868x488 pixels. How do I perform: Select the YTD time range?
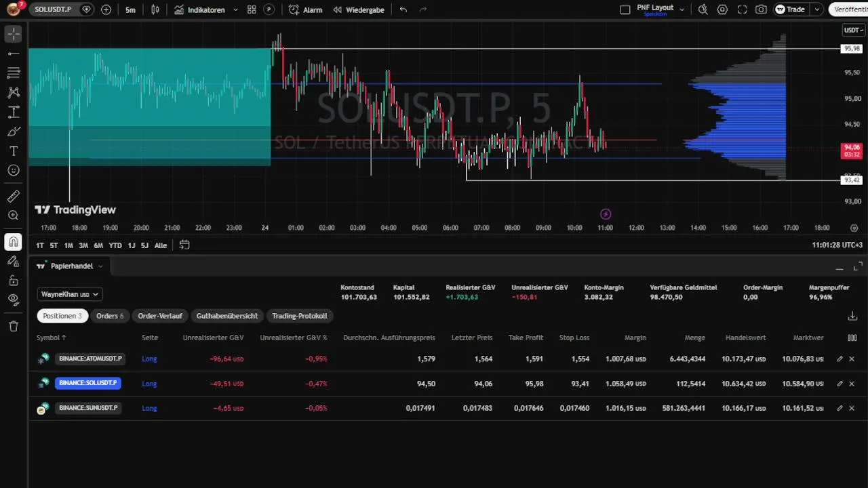115,245
